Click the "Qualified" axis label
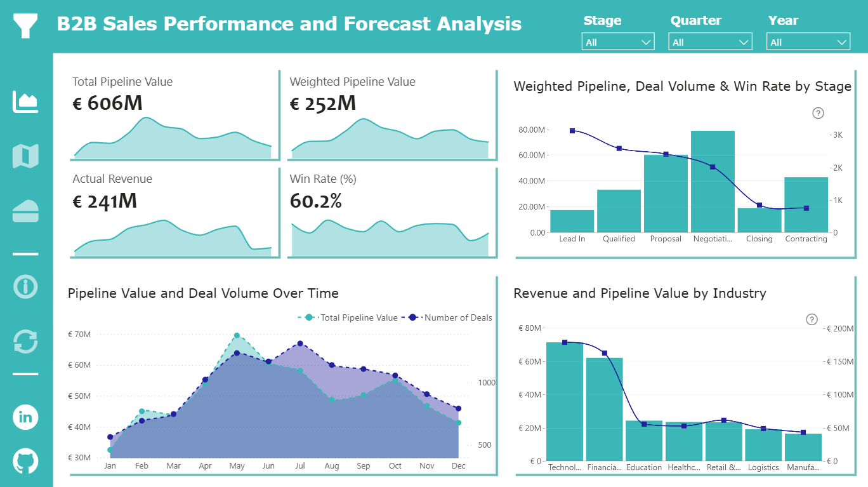Screen dimensions: 868x487 click(x=619, y=239)
